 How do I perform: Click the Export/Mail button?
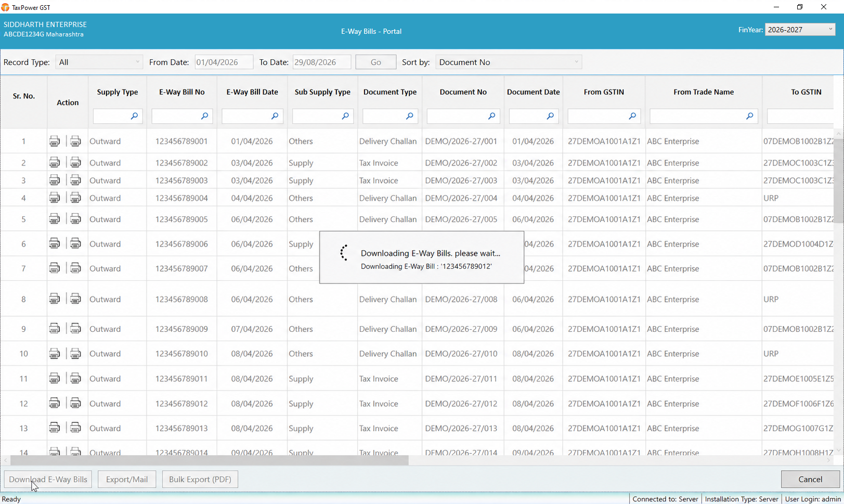click(127, 479)
